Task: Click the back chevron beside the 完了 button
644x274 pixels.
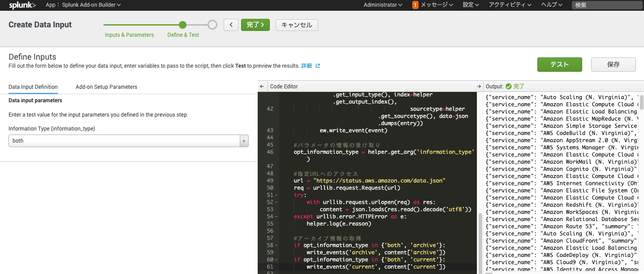Action: coord(231,25)
